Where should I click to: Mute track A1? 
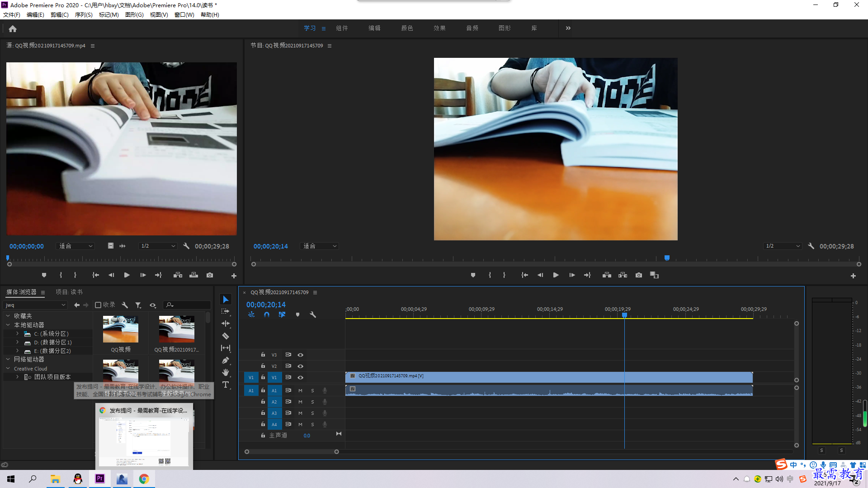click(300, 390)
